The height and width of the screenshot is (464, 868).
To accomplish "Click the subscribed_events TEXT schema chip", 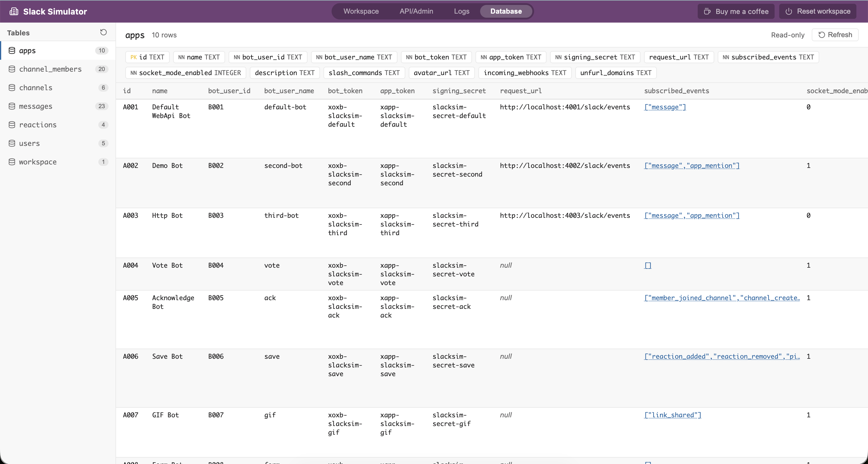I will click(768, 57).
